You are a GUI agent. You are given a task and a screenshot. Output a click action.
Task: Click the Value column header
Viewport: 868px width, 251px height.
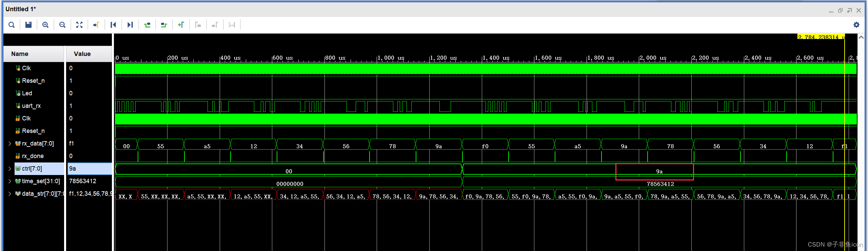[x=89, y=54]
